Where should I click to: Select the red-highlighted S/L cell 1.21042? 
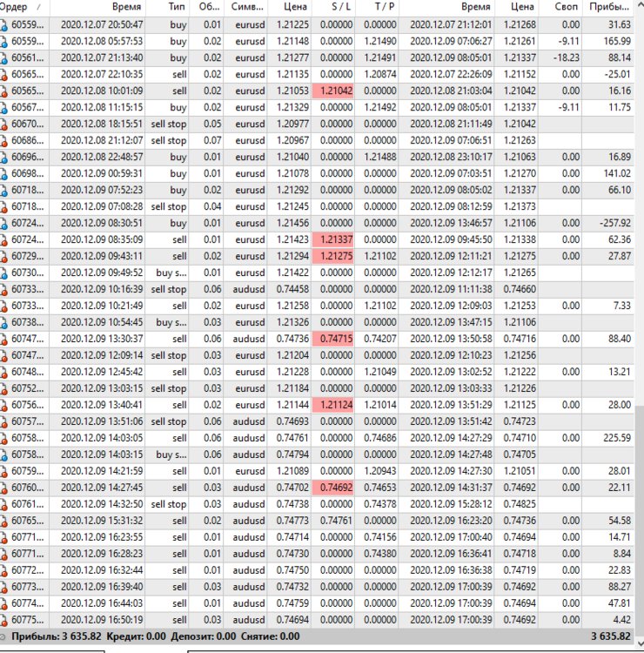(x=333, y=91)
